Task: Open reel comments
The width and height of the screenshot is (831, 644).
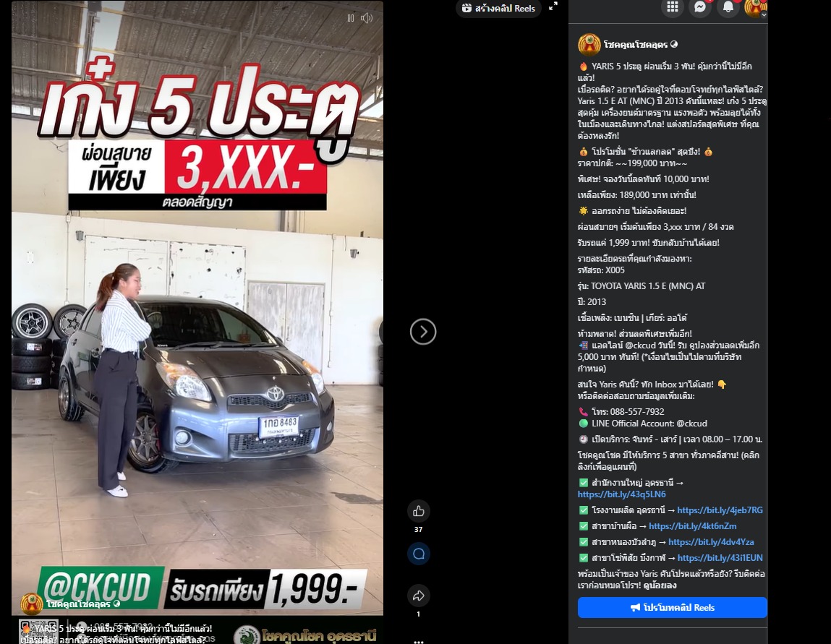Action: (x=419, y=554)
